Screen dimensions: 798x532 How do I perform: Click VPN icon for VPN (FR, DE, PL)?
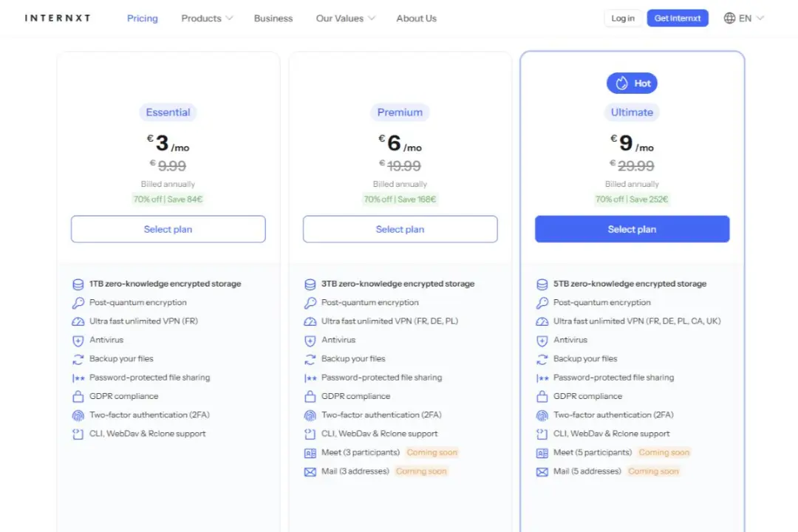310,321
